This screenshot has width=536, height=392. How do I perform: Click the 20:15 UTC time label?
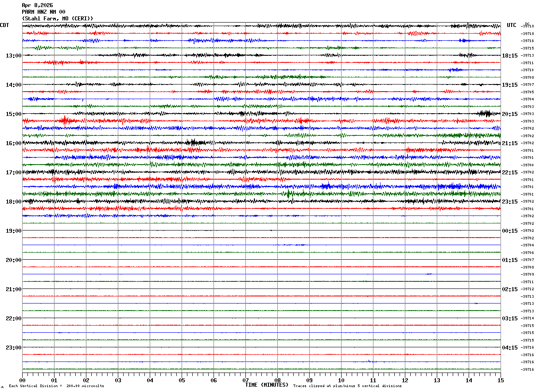[x=510, y=114]
